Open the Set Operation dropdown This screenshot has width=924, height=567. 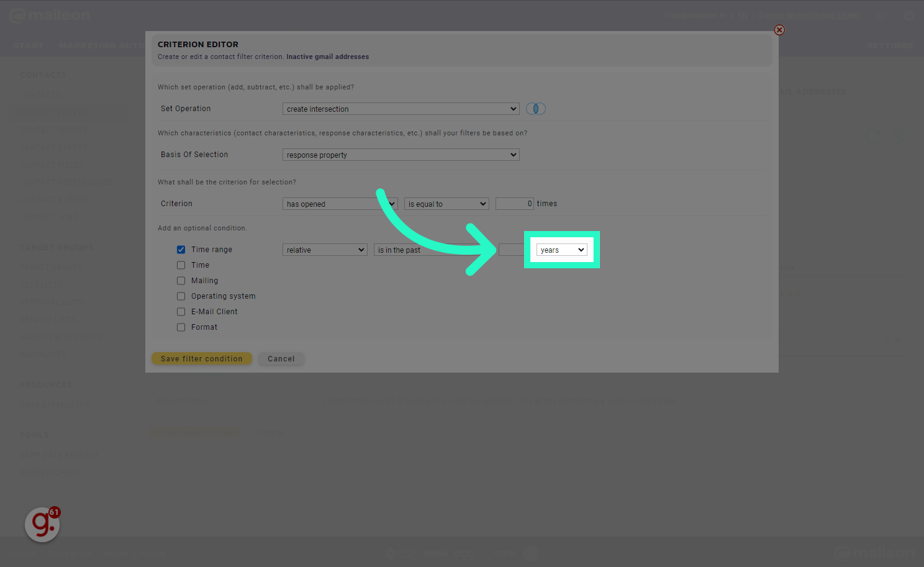tap(401, 109)
